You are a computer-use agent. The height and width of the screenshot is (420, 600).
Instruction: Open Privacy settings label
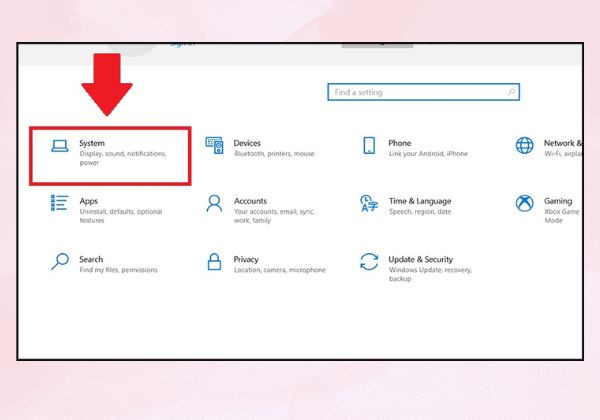tap(246, 259)
